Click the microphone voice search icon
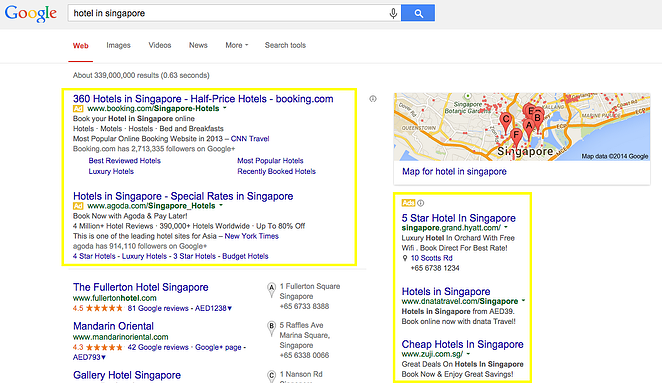The image size is (662, 383). pyautogui.click(x=393, y=14)
